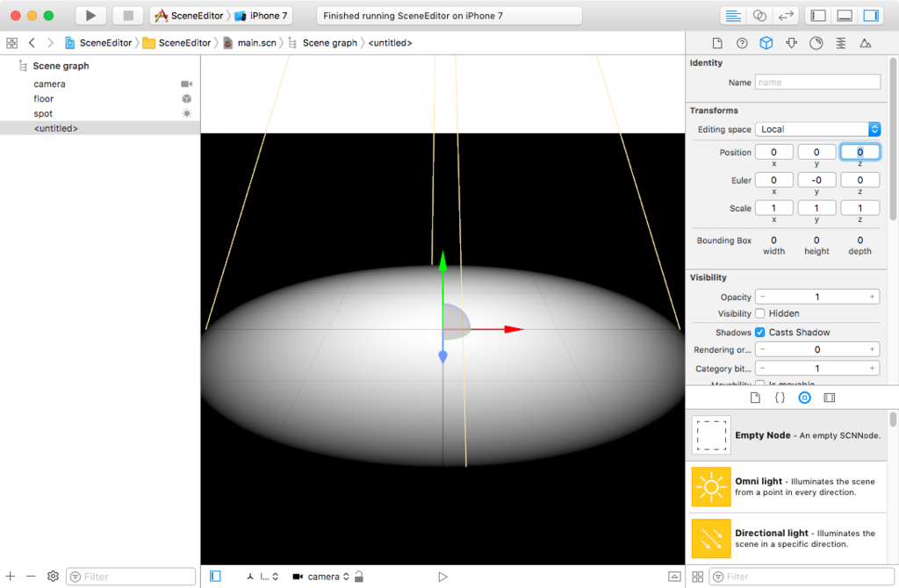This screenshot has width=899, height=588.
Task: Toggle Casts Shadow checkbox
Action: 759,333
